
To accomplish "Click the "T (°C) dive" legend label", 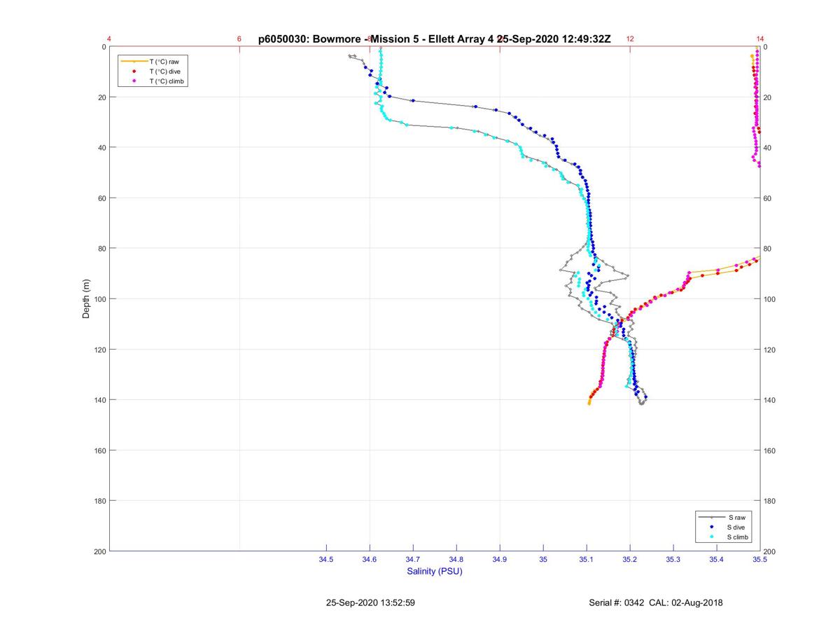I will (164, 71).
